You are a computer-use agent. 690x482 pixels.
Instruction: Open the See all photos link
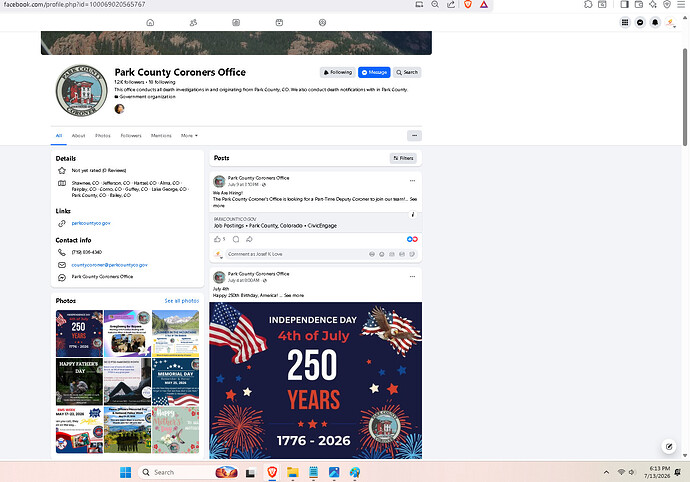coord(182,301)
